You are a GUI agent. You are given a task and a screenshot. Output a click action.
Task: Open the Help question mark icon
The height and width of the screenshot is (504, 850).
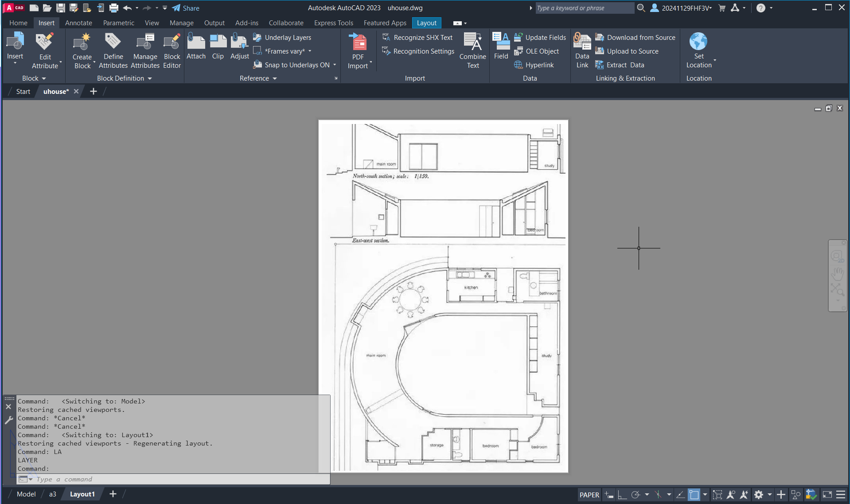760,8
